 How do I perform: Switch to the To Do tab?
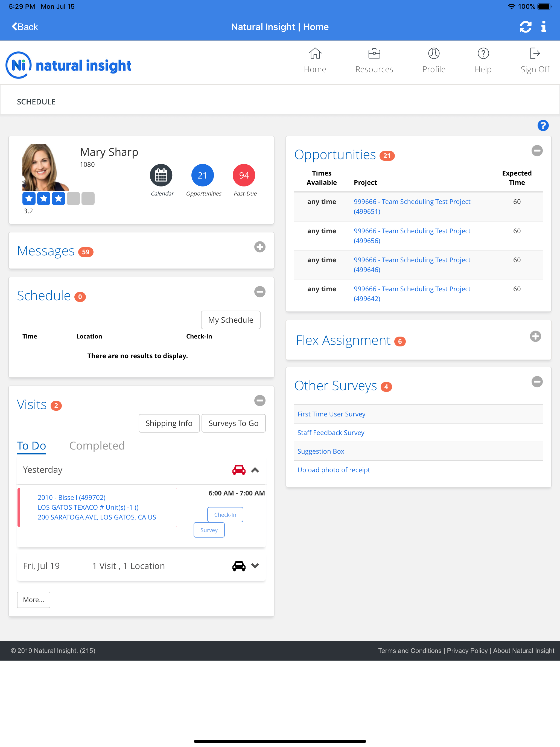pos(31,446)
